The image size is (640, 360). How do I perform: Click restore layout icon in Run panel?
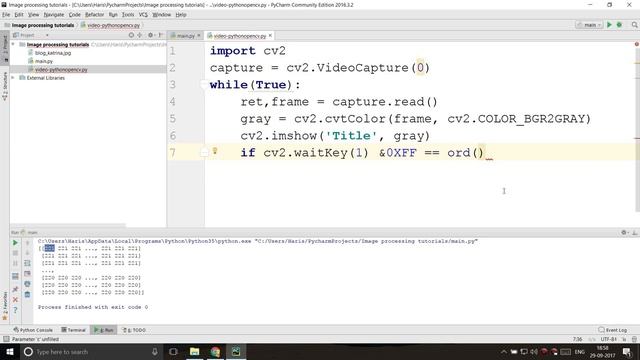coord(15,276)
